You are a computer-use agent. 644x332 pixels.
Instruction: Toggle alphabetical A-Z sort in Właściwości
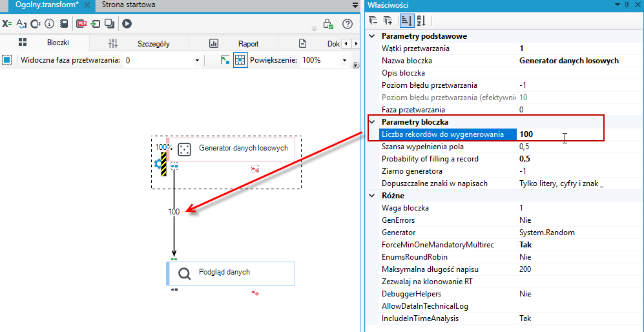421,20
